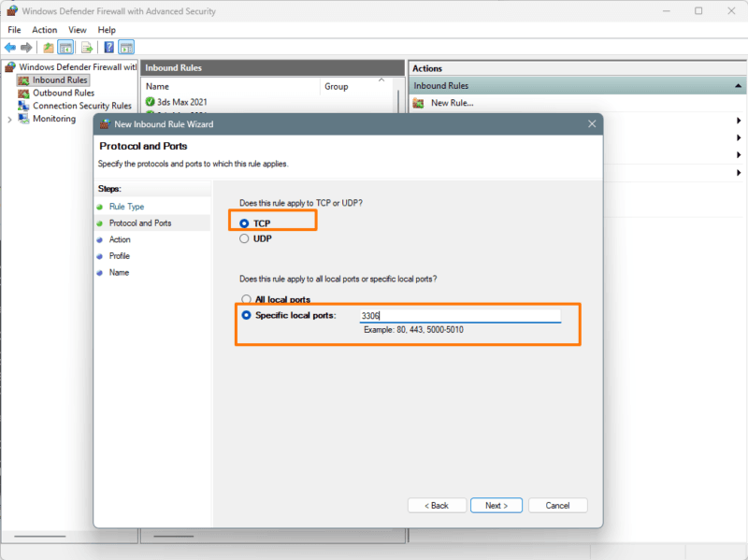Screen dimensions: 748x560
Task: Click the second submenu arrow in Actions pane
Action: [739, 137]
